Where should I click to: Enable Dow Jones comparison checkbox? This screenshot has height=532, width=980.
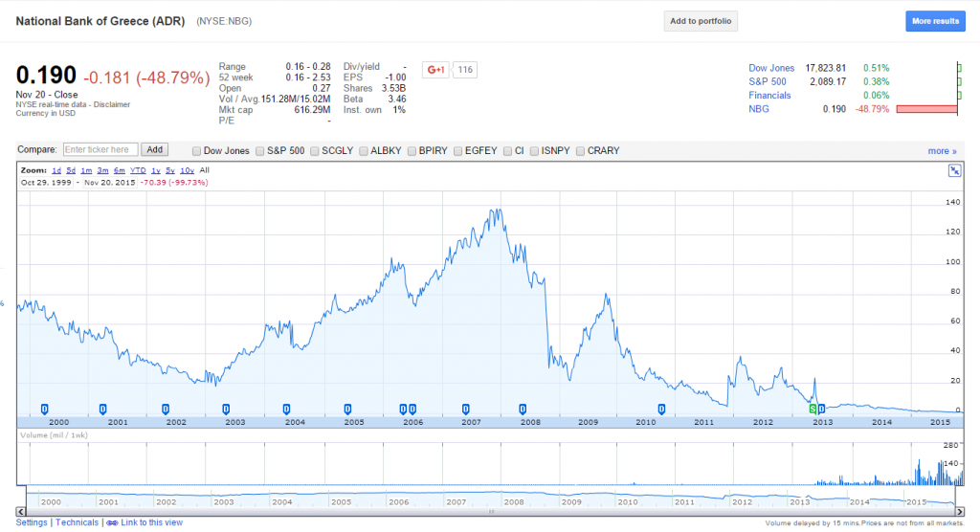click(x=196, y=150)
